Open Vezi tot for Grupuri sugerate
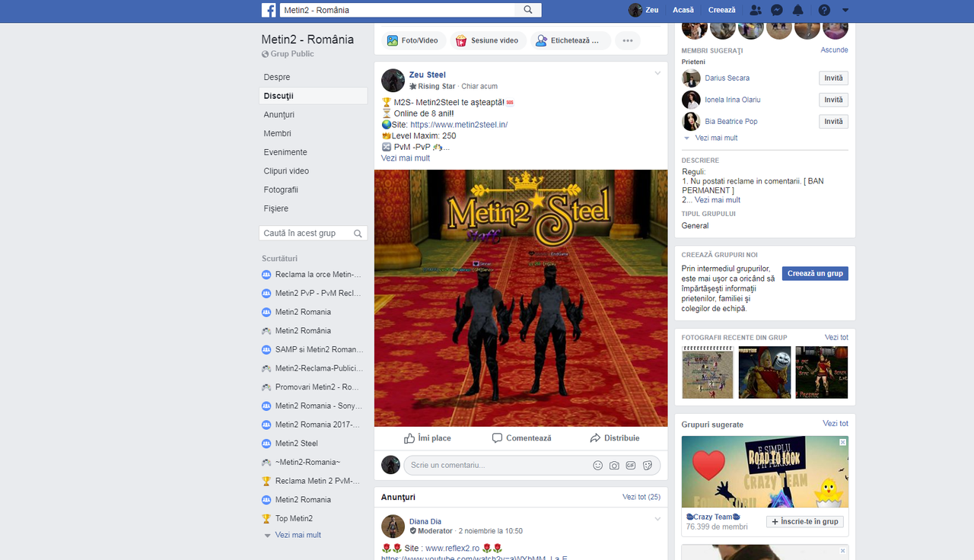 point(835,424)
